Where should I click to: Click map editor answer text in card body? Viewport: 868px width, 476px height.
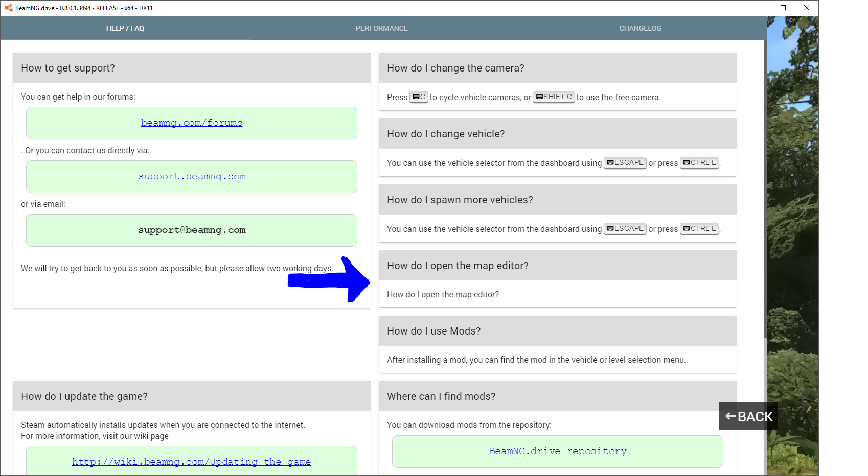(x=443, y=295)
